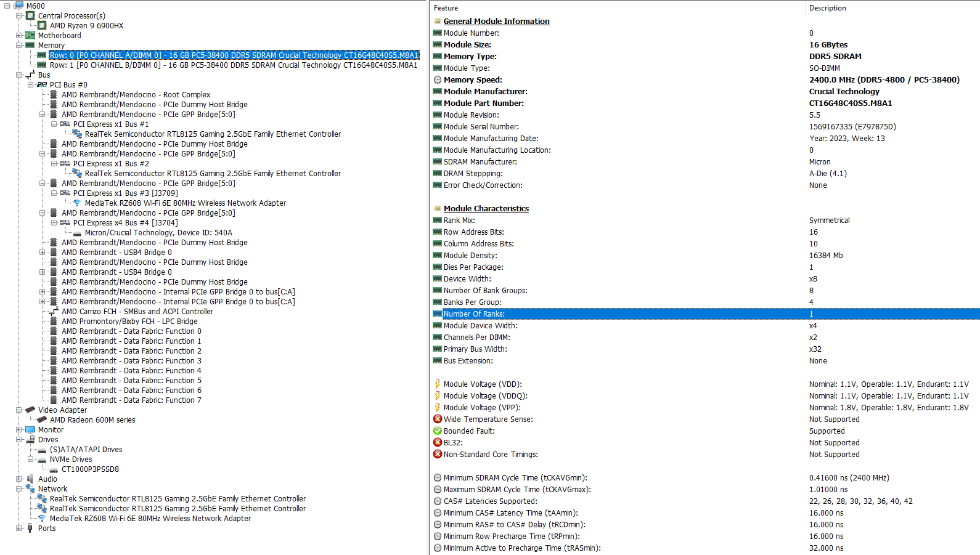Click the Video Adapter card icon
This screenshot has height=555, width=980.
[30, 410]
